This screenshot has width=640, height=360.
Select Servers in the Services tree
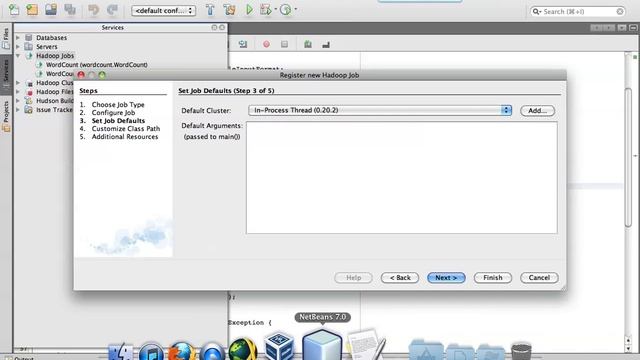(x=47, y=47)
